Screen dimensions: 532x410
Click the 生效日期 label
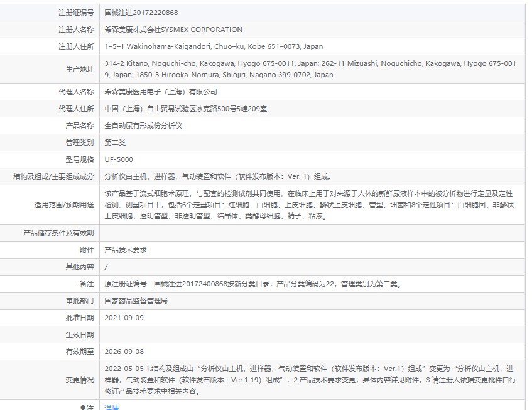[x=80, y=335]
